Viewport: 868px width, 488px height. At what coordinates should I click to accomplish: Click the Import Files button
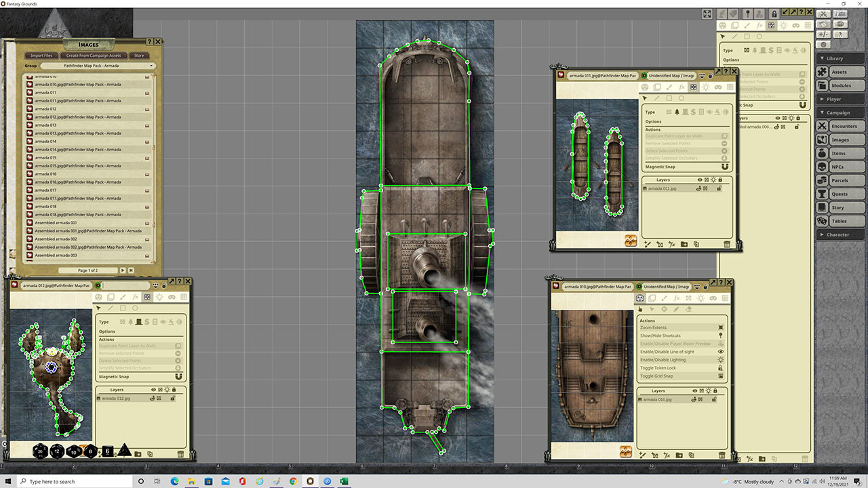[41, 56]
